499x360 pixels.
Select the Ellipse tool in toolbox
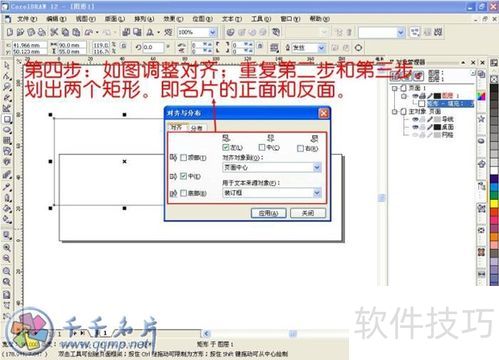(7, 130)
